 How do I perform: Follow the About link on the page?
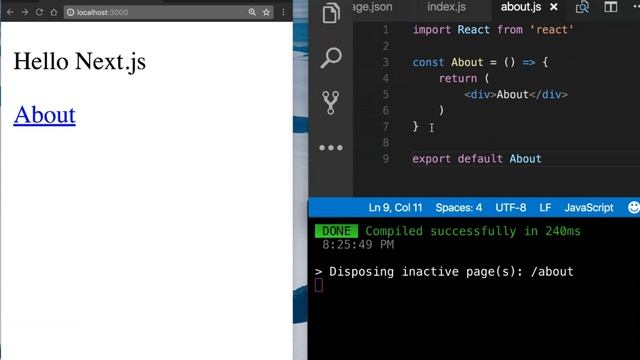point(44,115)
